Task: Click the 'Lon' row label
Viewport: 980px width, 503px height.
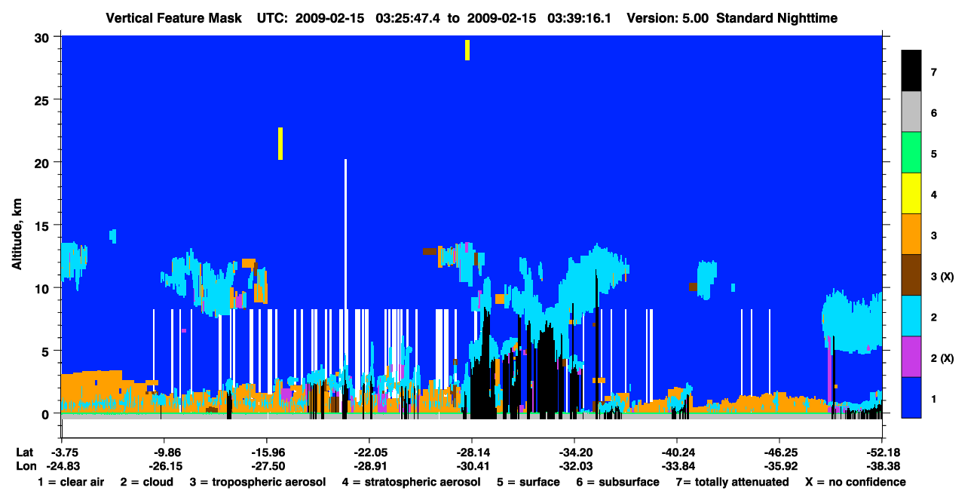Action: coord(26,466)
